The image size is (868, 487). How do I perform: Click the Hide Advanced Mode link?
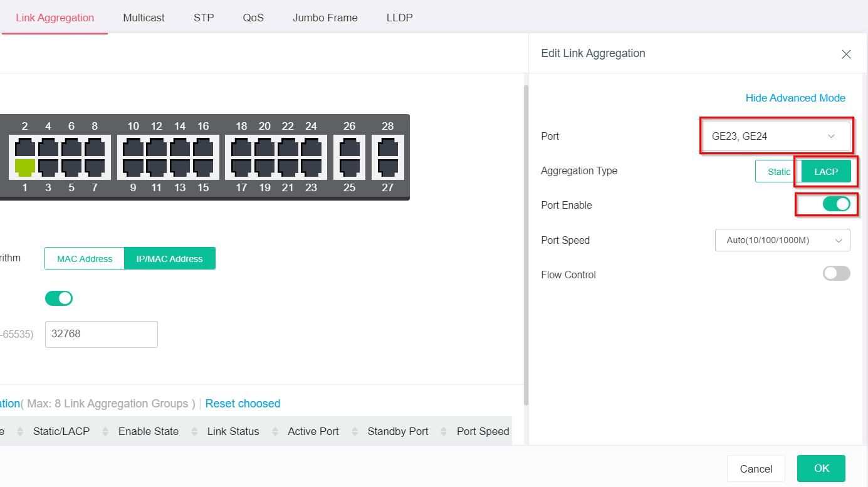point(795,98)
